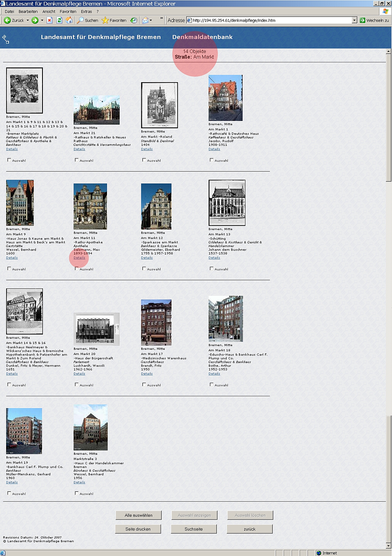Open the back button history dropdown arrow
Viewport: 392px width, 556px height.
28,20
